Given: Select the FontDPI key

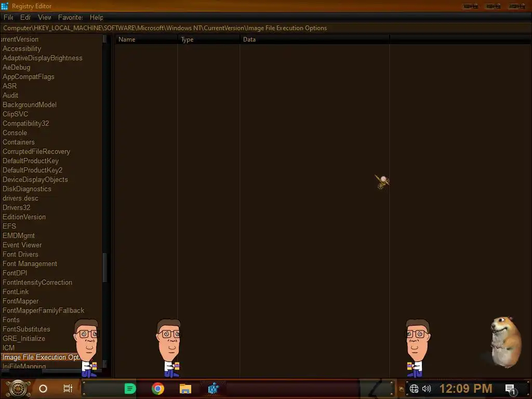Looking at the screenshot, I should click(x=15, y=272).
